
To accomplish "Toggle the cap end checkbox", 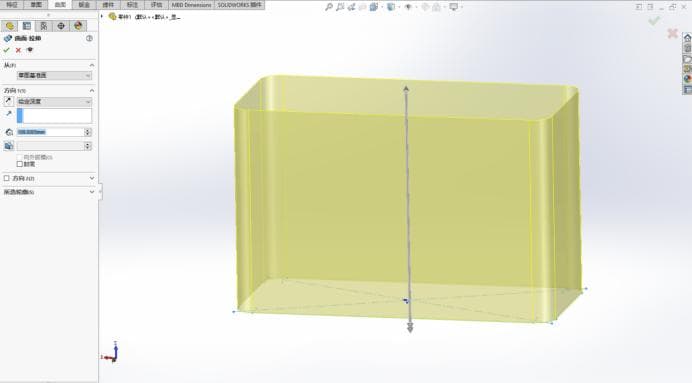I will coord(19,164).
